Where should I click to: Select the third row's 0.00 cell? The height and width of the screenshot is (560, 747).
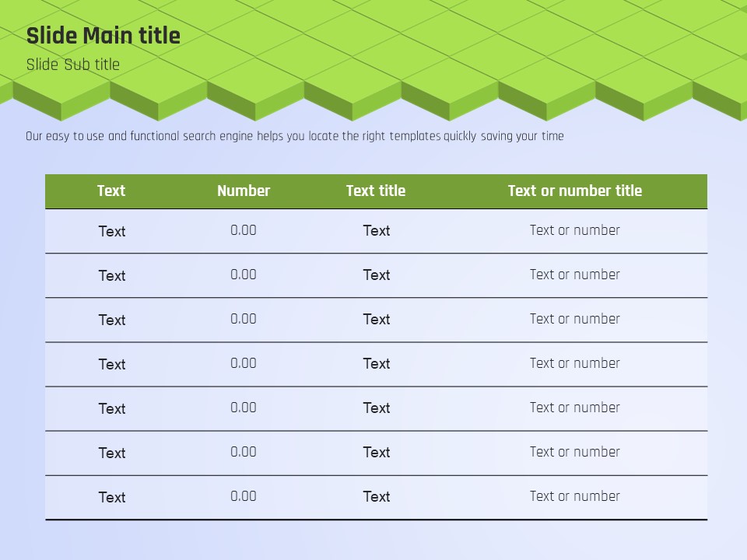pyautogui.click(x=244, y=319)
